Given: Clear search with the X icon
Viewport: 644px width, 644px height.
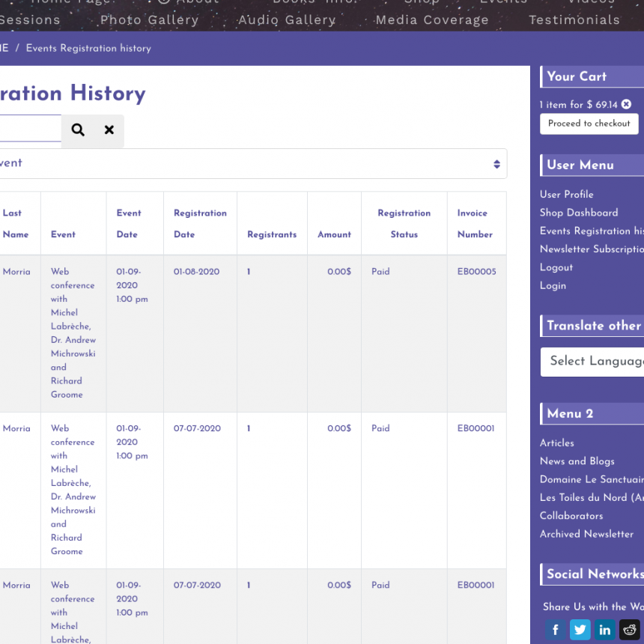Looking at the screenshot, I should (109, 130).
